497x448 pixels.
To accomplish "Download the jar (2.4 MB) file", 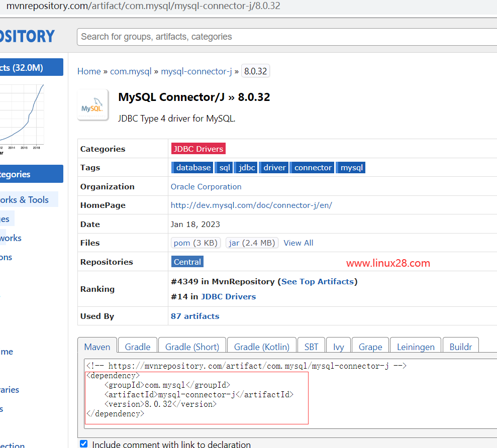I will tap(252, 243).
